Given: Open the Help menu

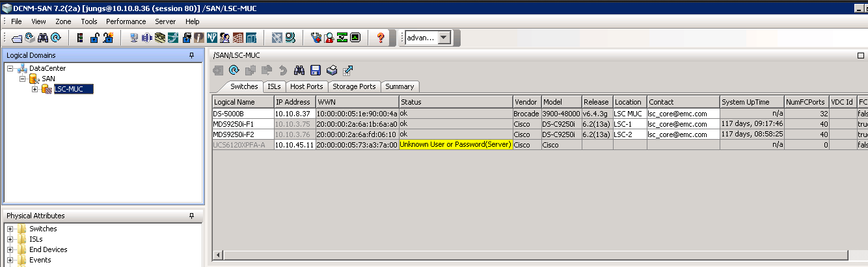Looking at the screenshot, I should pos(193,21).
